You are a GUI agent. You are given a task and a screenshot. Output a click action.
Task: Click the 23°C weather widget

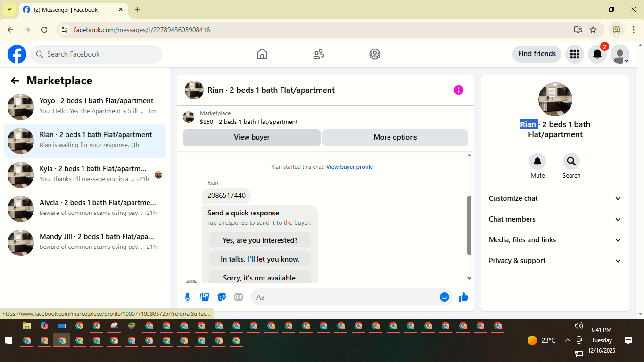541,340
